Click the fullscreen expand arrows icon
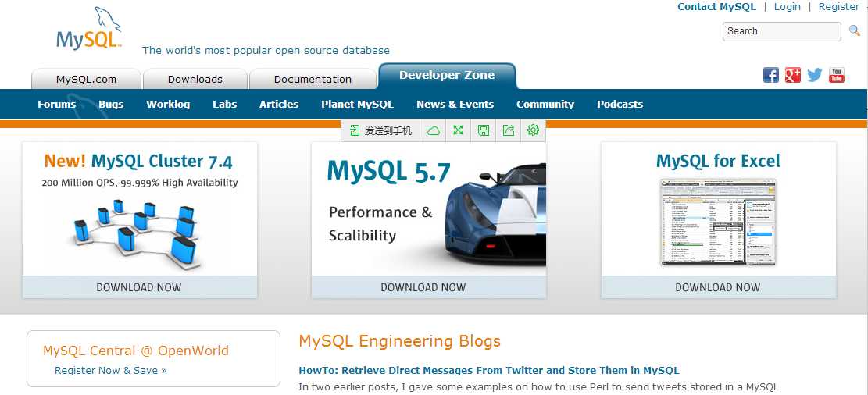The image size is (868, 395). (458, 130)
